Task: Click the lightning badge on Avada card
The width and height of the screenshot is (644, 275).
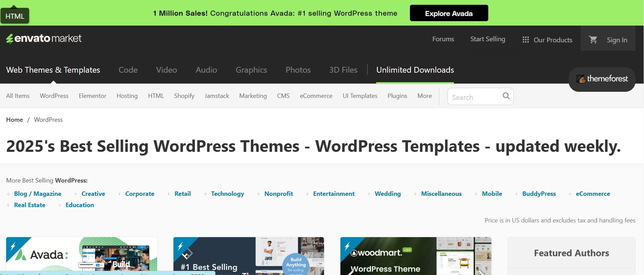Action: pyautogui.click(x=13, y=246)
